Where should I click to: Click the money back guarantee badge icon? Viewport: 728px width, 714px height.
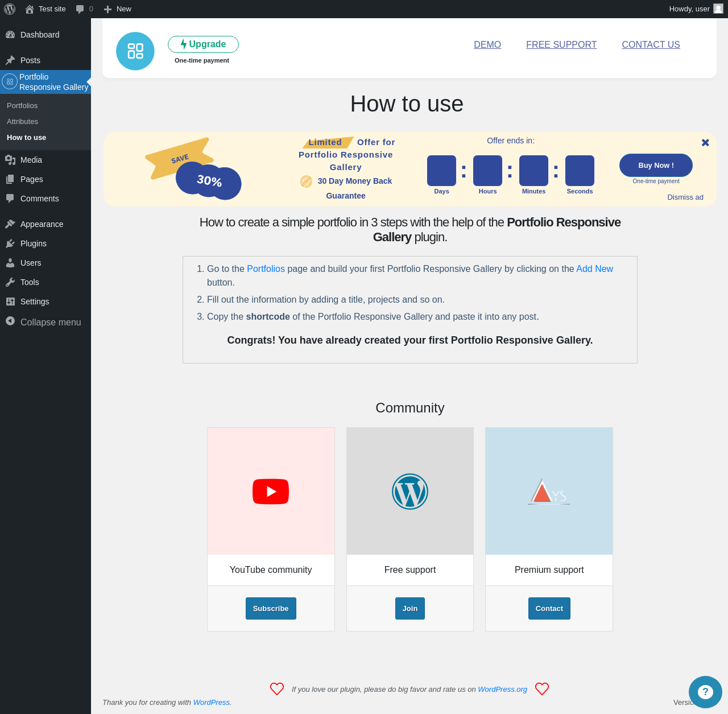coord(306,181)
